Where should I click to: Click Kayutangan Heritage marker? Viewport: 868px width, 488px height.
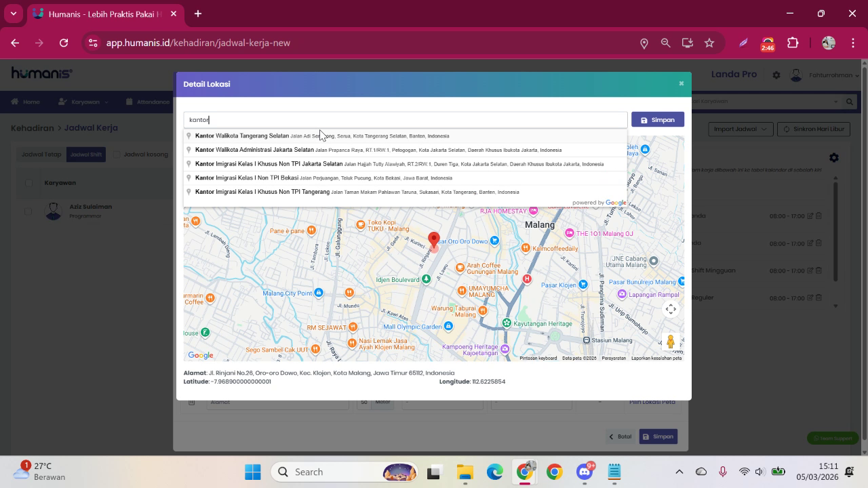pyautogui.click(x=508, y=324)
